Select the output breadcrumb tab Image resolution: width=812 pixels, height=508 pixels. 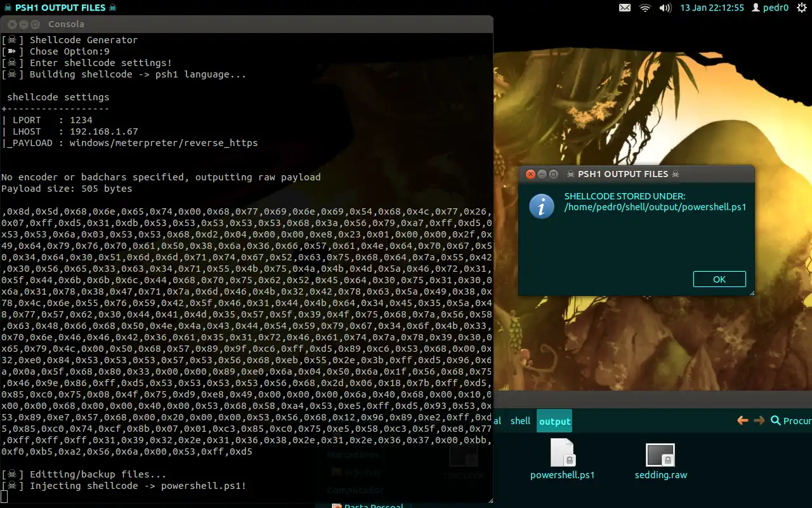(x=554, y=421)
